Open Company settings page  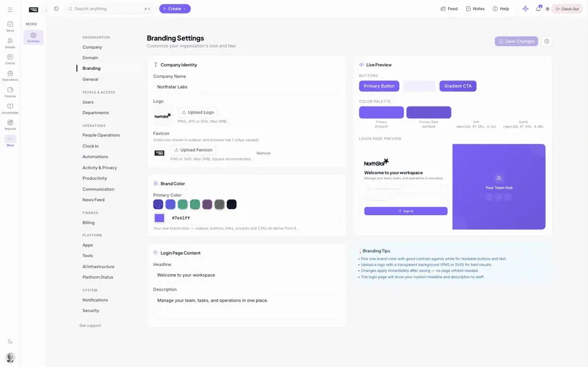tap(92, 47)
